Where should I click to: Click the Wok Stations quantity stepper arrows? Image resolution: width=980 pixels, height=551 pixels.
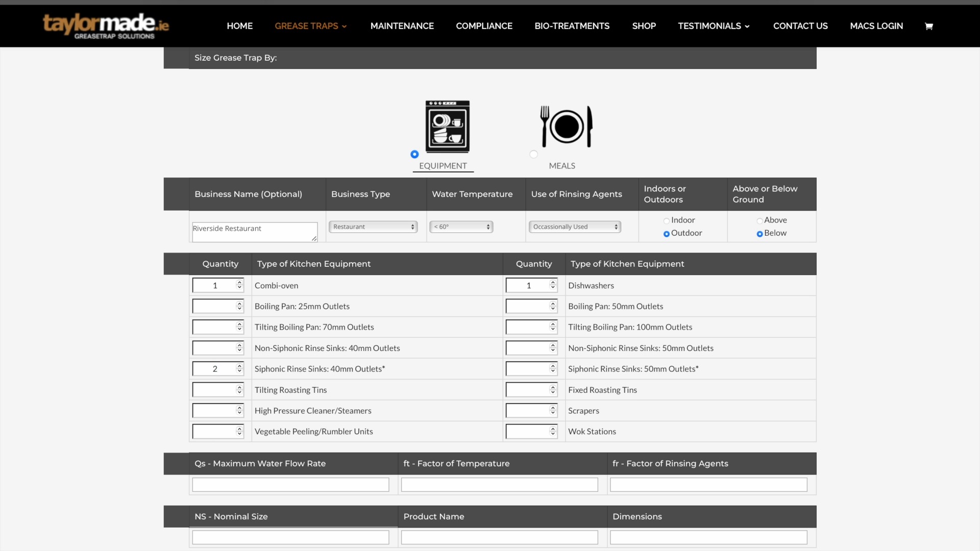(x=553, y=432)
